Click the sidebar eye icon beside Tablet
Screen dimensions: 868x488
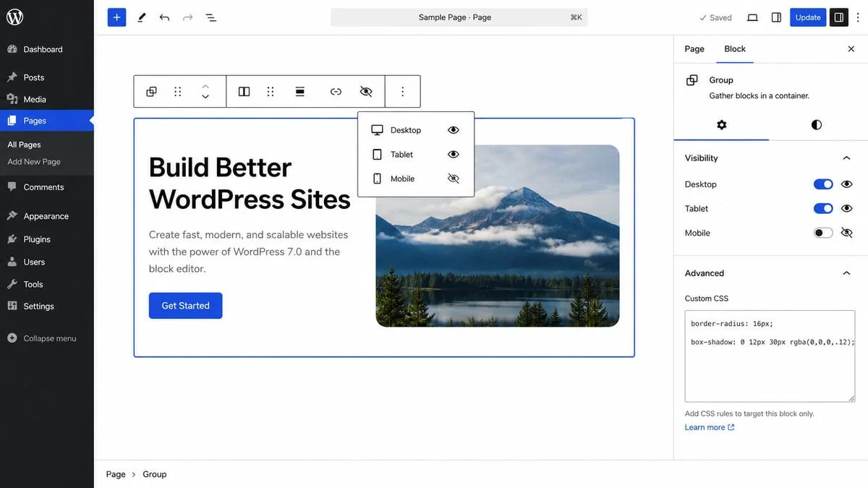tap(847, 208)
